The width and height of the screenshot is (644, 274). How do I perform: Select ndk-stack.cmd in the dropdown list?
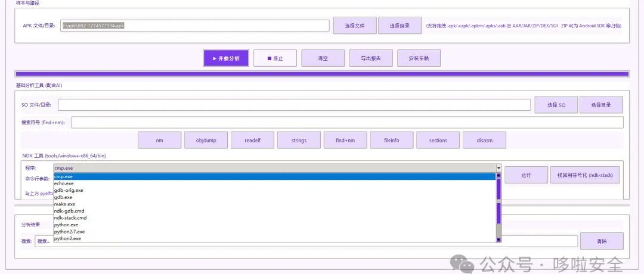coord(274,218)
